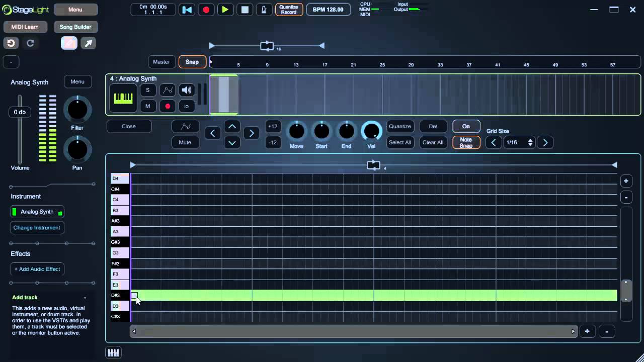Click the piano roll loop marker icon
Screen dimensions: 644x362
pyautogui.click(x=373, y=165)
